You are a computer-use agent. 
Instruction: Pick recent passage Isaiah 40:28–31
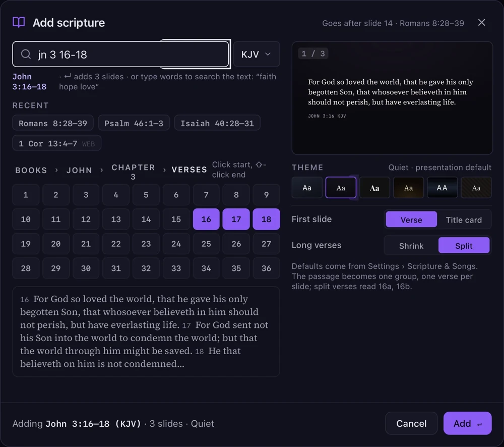coord(217,123)
